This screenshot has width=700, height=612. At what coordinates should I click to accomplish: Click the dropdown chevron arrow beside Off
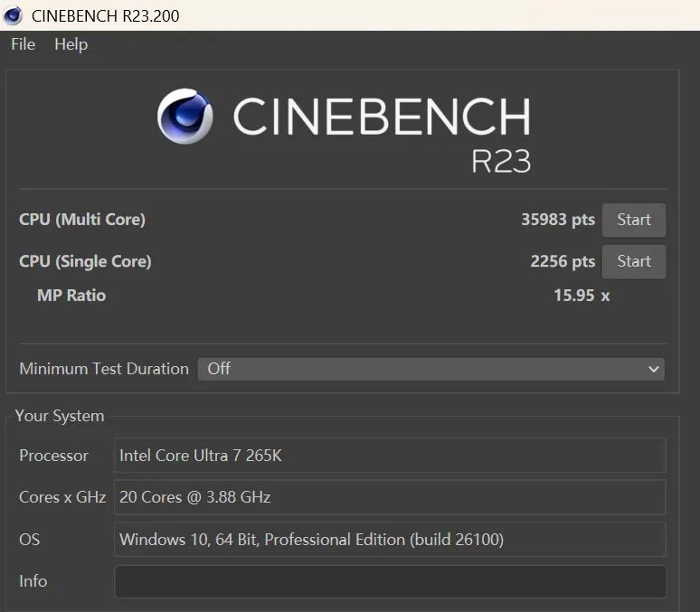click(x=654, y=369)
